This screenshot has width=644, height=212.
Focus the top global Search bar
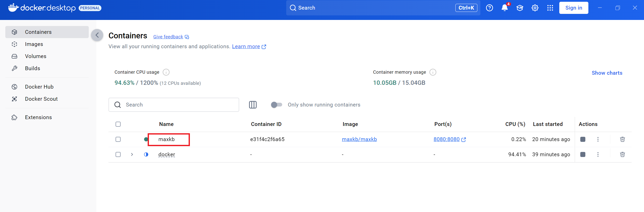click(383, 8)
